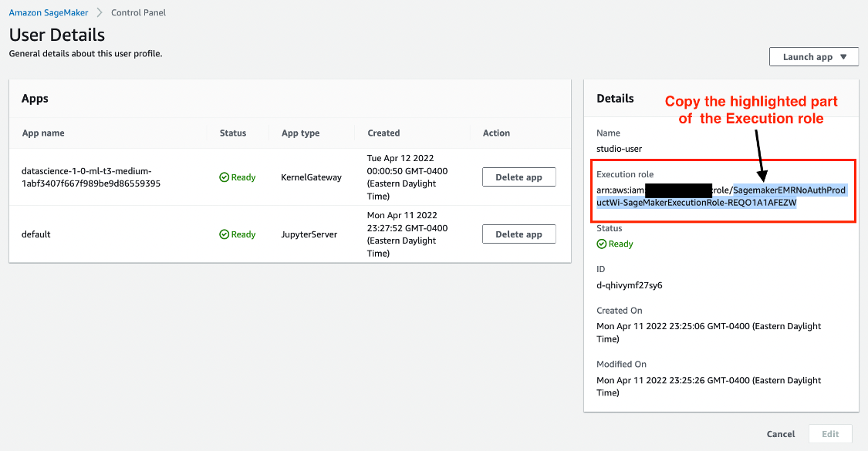Click the Edit button
The height and width of the screenshot is (451, 868).
(830, 434)
